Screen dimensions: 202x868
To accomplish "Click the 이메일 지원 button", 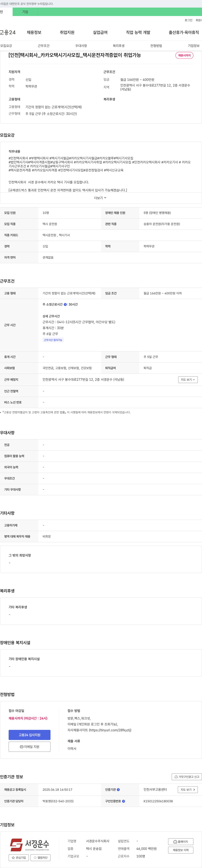I will click(30, 747).
